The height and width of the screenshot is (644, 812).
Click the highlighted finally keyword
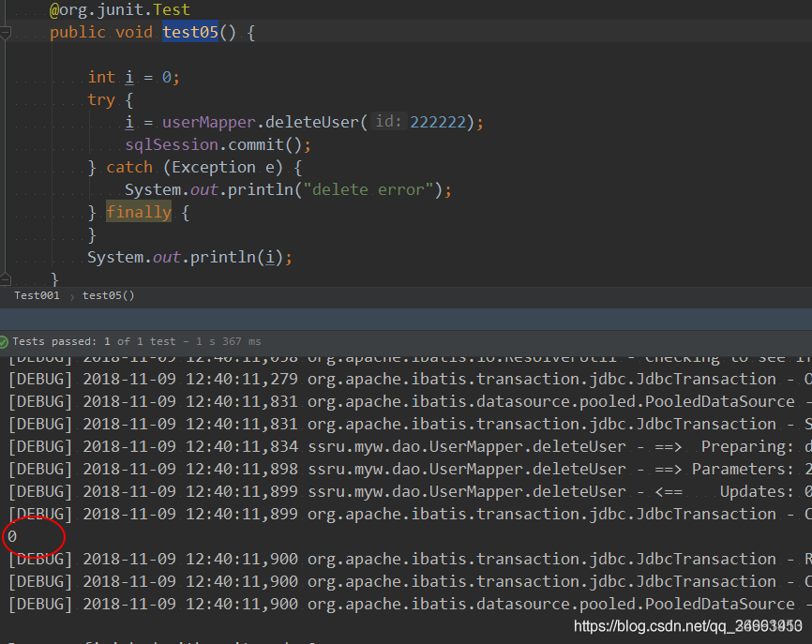pyautogui.click(x=138, y=212)
